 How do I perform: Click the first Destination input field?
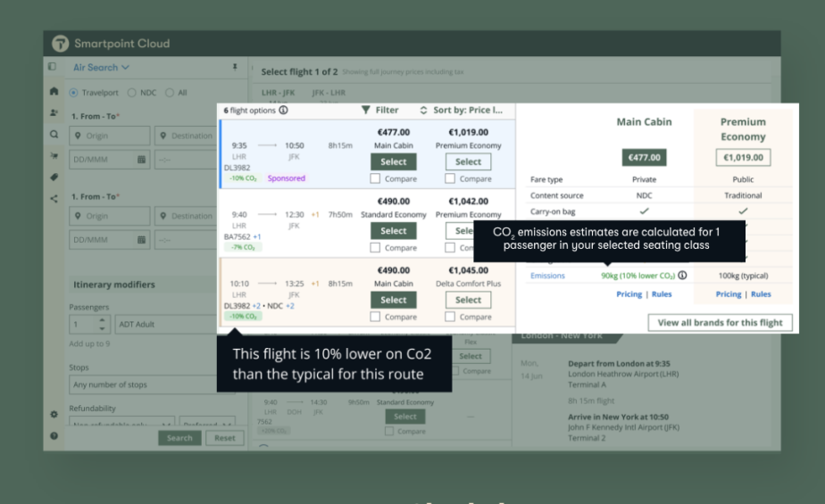pyautogui.click(x=186, y=136)
